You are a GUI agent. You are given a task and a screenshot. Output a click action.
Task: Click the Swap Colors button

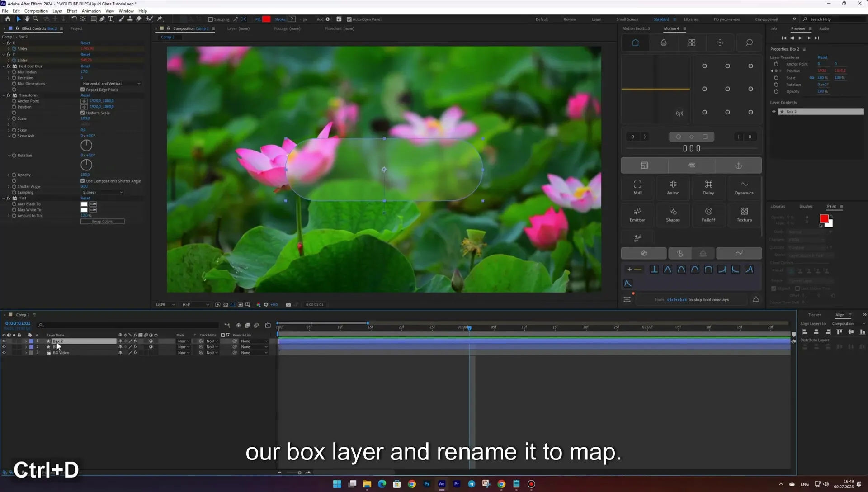103,222
